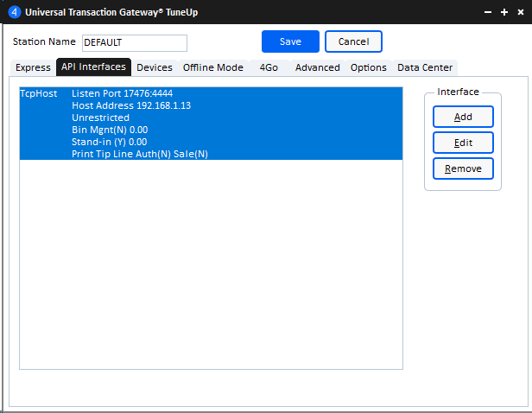The image size is (532, 413).
Task: Switch to the Express tab
Action: 33,67
